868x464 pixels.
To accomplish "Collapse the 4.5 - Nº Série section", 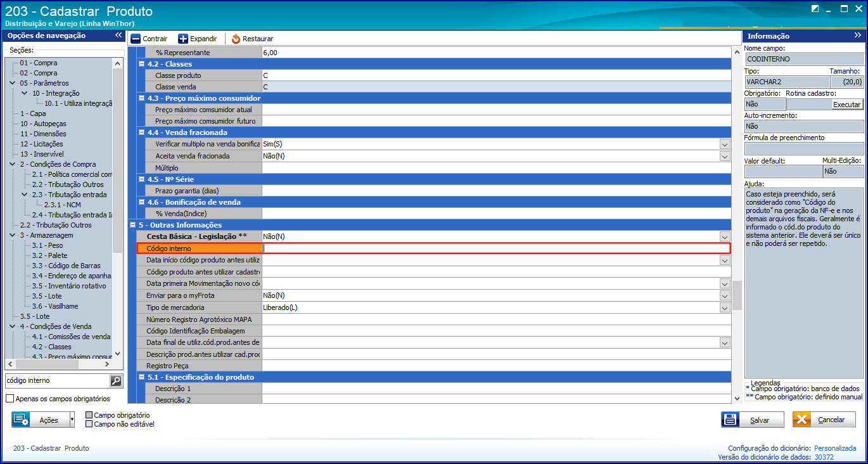I will [x=141, y=179].
